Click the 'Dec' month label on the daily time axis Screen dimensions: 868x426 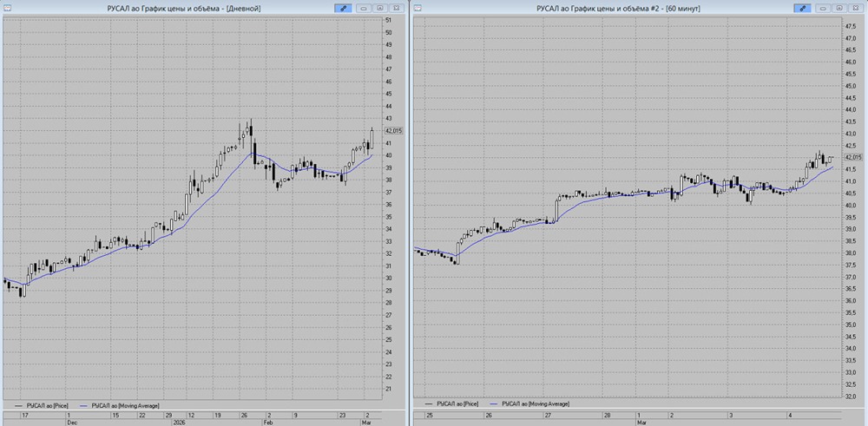point(71,422)
